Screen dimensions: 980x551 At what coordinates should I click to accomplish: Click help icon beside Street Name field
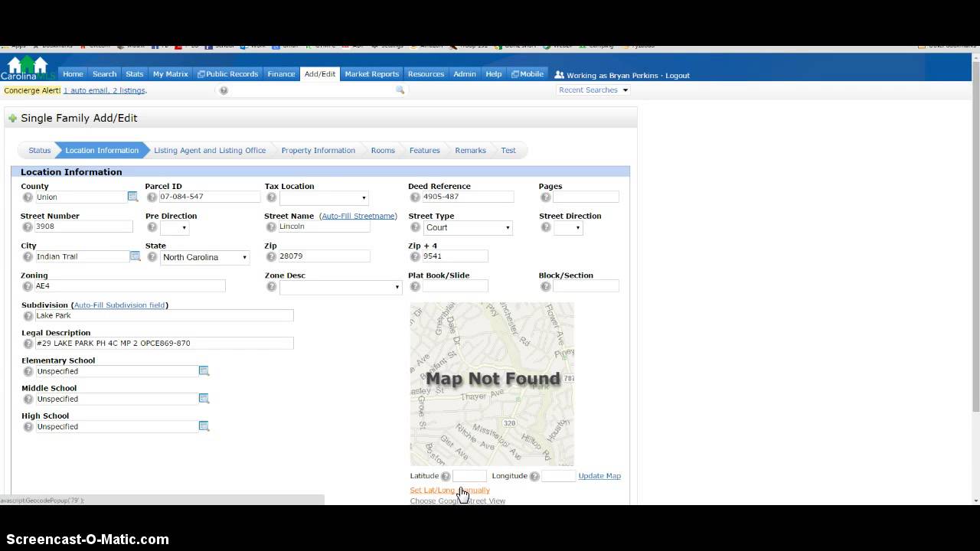pos(271,227)
